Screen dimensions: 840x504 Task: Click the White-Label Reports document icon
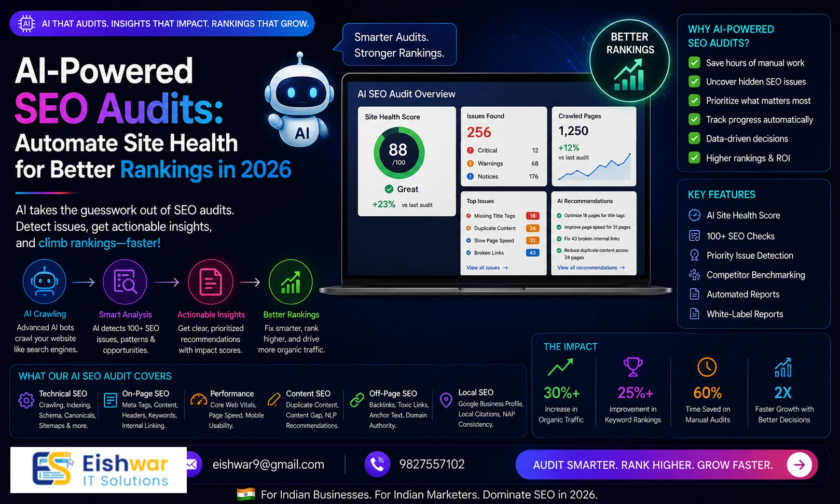(694, 314)
